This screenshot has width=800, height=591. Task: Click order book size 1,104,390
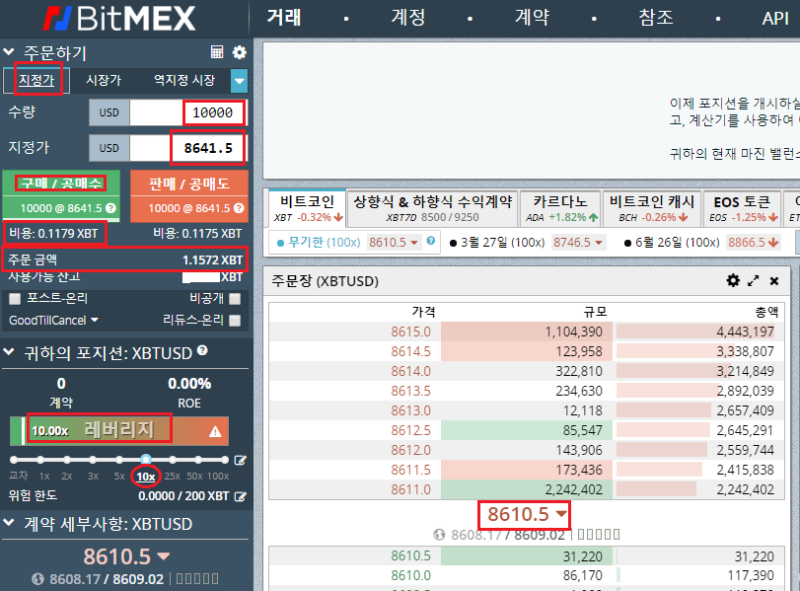point(573,332)
